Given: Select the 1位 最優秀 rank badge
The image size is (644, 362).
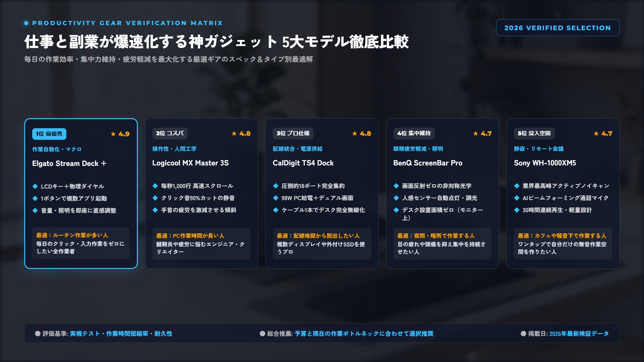Looking at the screenshot, I should tap(49, 134).
